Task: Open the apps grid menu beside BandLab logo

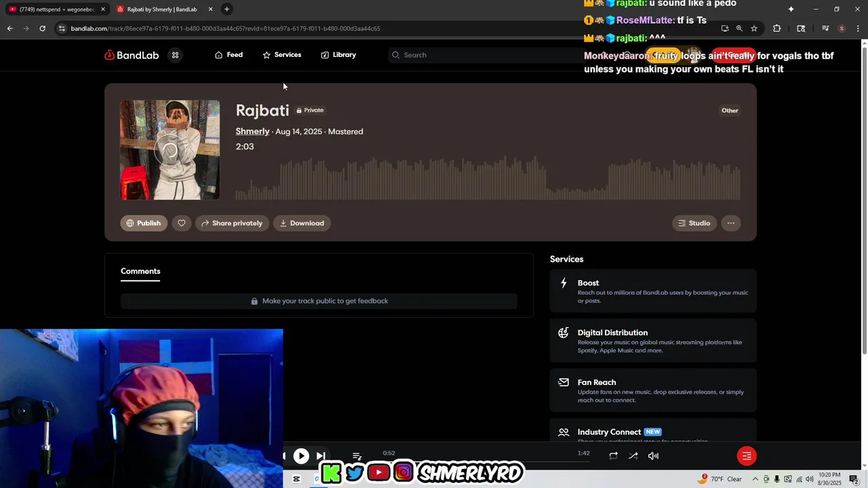Action: [x=175, y=55]
